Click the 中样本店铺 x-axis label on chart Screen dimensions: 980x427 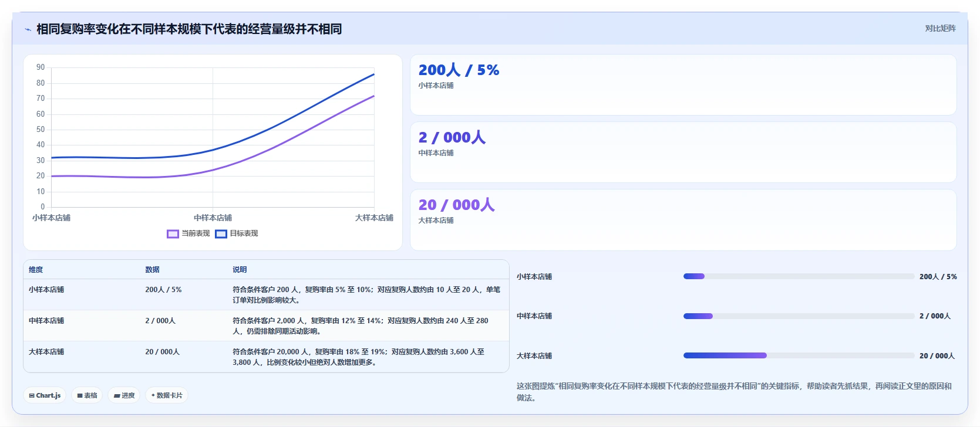[213, 218]
